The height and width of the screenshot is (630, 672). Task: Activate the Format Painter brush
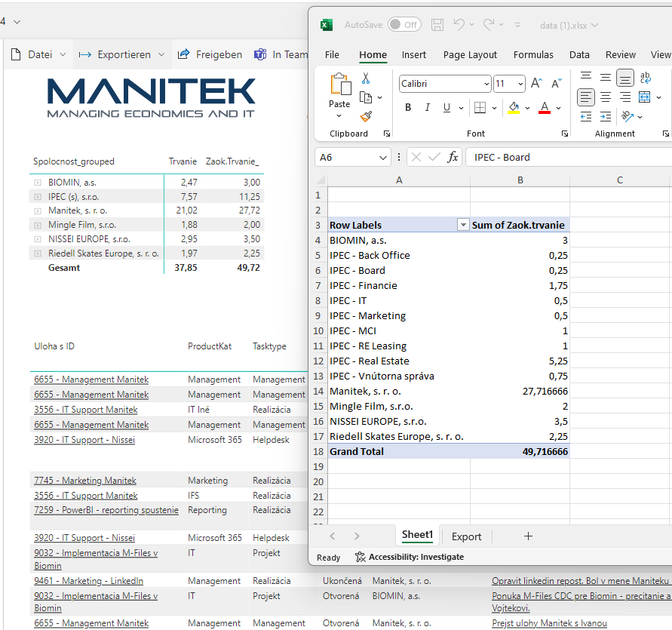coord(366,117)
